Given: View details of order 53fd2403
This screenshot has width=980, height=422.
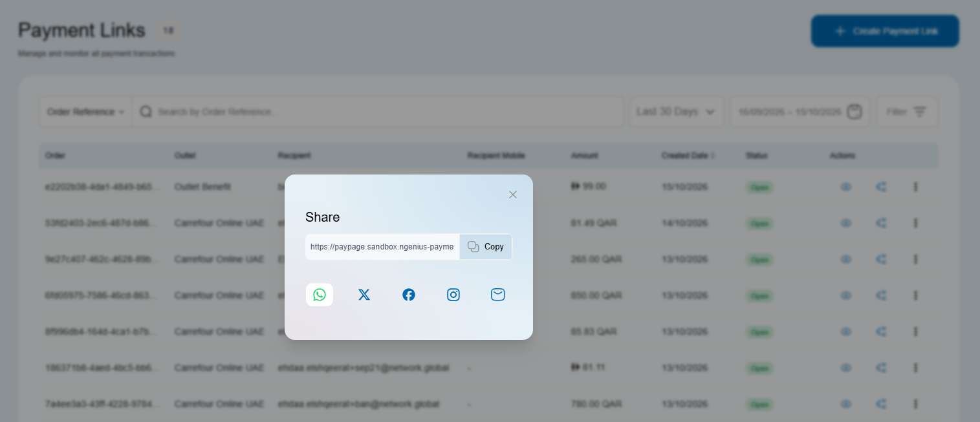Looking at the screenshot, I should [x=846, y=223].
